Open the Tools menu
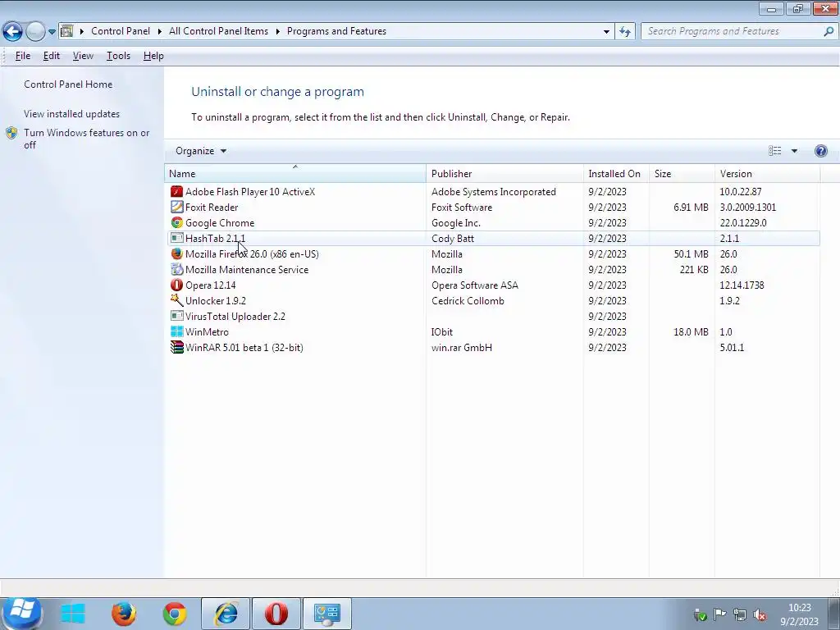The image size is (840, 630). pos(118,56)
